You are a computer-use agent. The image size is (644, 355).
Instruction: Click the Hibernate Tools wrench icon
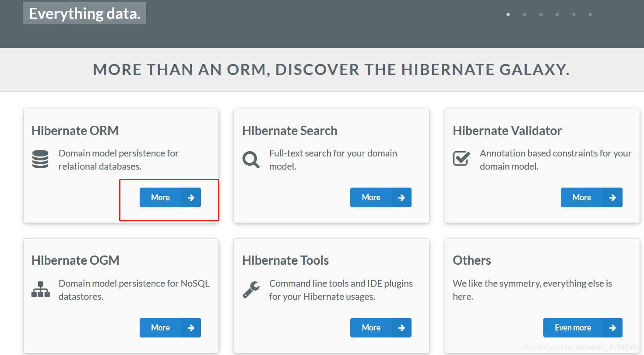coord(251,289)
